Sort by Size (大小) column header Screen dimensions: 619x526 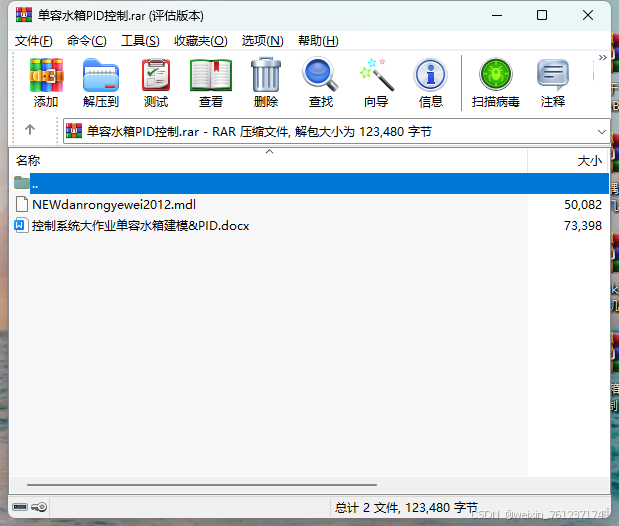tap(568, 160)
